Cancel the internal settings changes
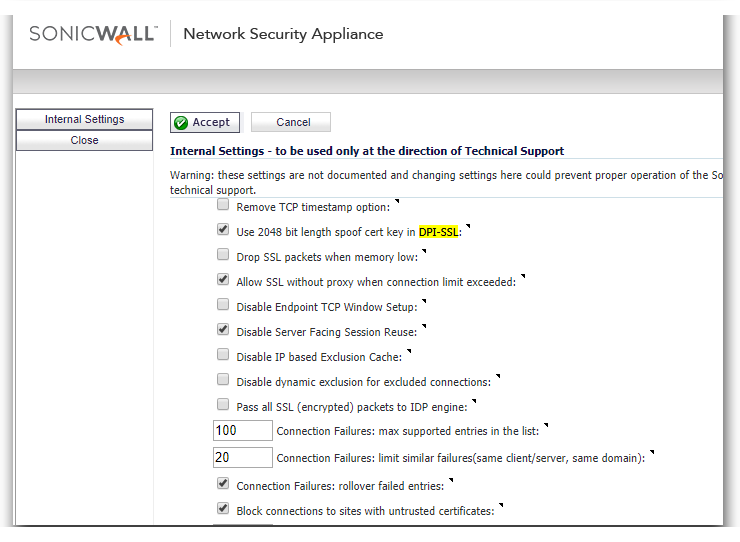This screenshot has height=542, width=740. click(291, 122)
